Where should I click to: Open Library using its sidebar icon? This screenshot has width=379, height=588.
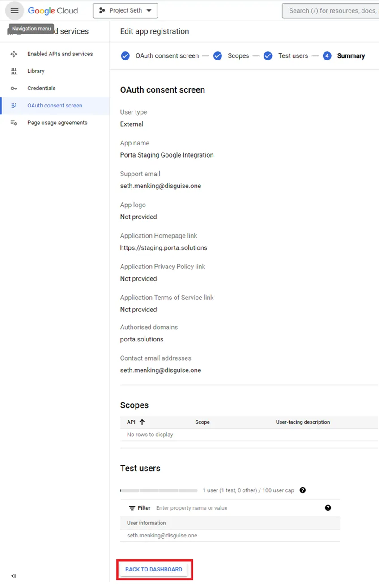pyautogui.click(x=13, y=71)
